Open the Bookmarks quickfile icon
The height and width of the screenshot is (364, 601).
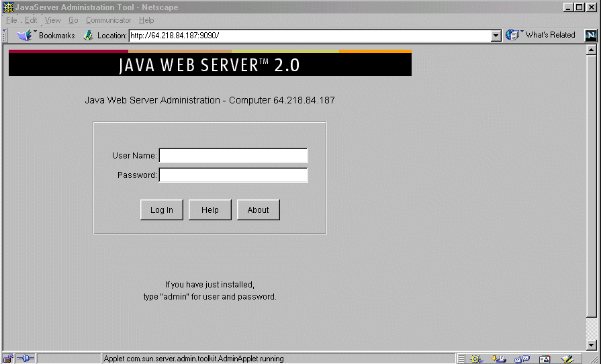click(x=24, y=36)
